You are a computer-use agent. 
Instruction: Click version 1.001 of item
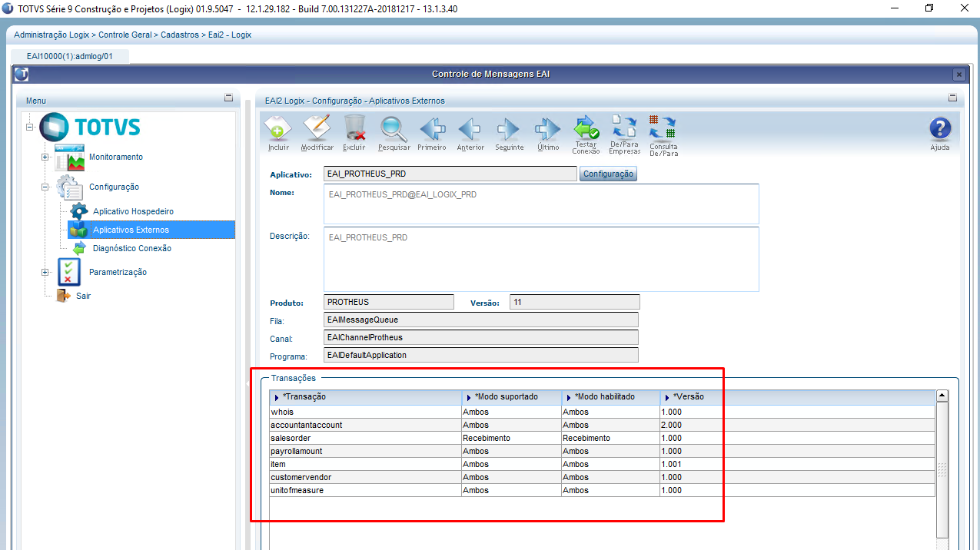[672, 464]
